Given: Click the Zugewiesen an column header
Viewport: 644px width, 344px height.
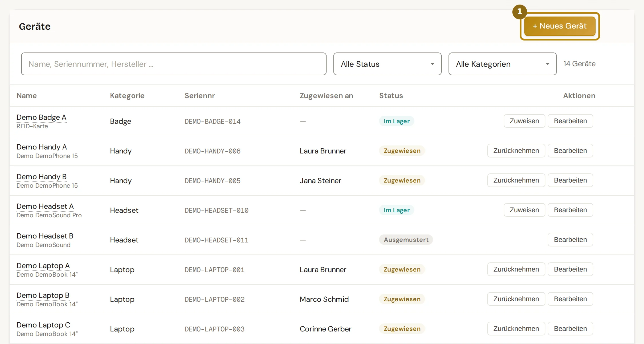Looking at the screenshot, I should tap(326, 96).
